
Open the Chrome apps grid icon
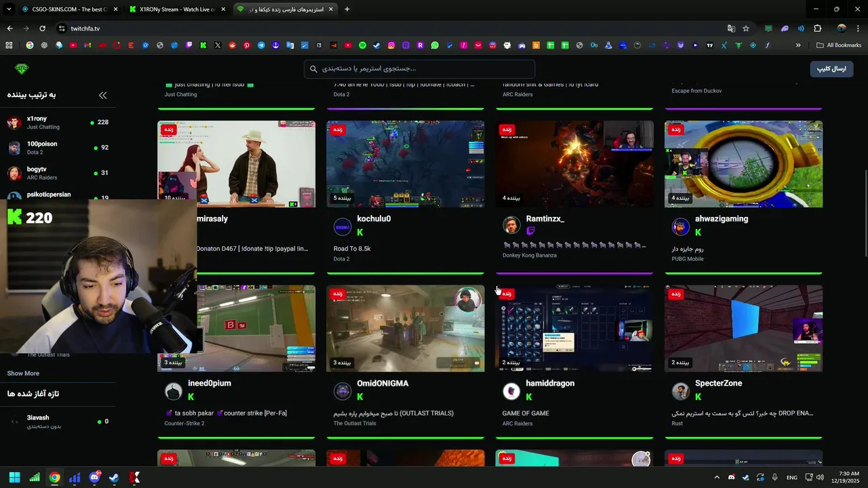pyautogui.click(x=9, y=45)
